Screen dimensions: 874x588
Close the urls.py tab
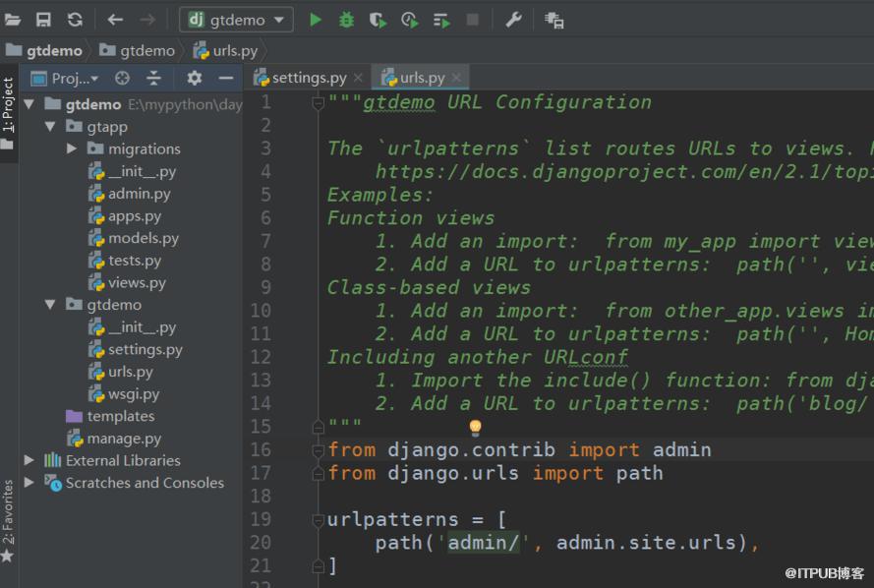pyautogui.click(x=456, y=78)
